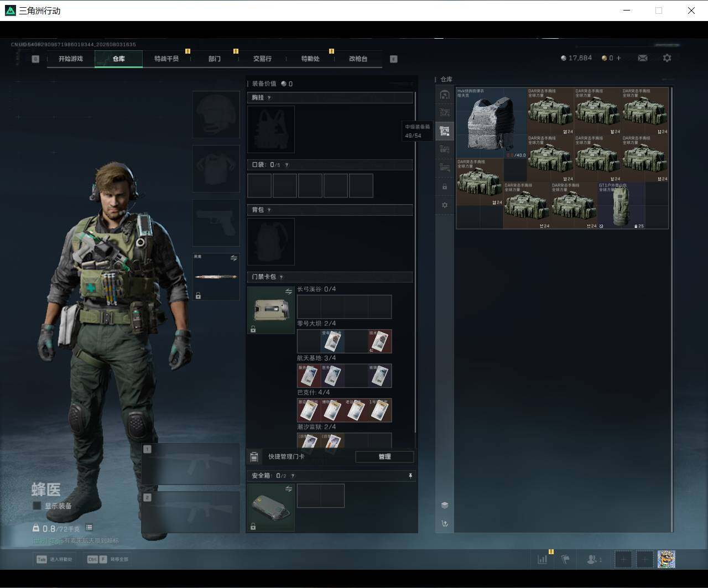This screenshot has height=588, width=708.
Task: Select the GT1 户外登山包 backpack item
Action: click(621, 205)
